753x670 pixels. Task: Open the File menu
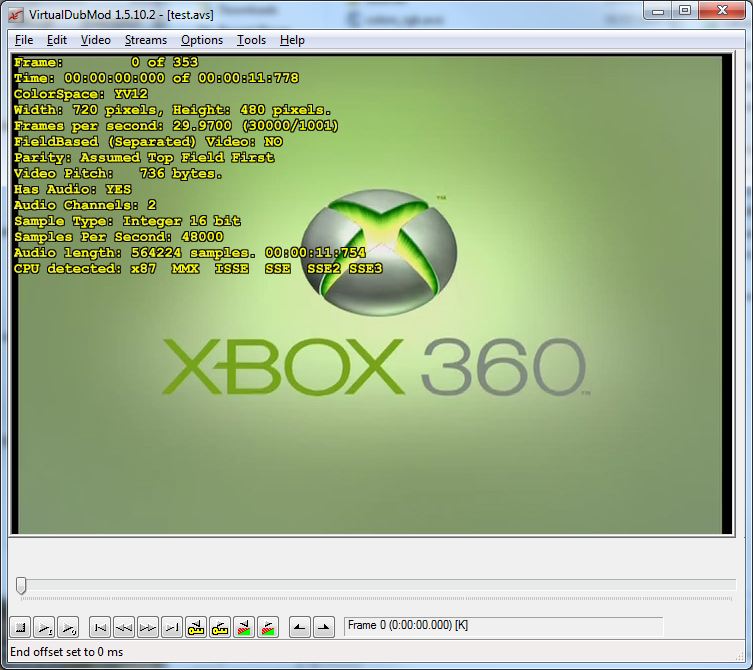[x=24, y=40]
